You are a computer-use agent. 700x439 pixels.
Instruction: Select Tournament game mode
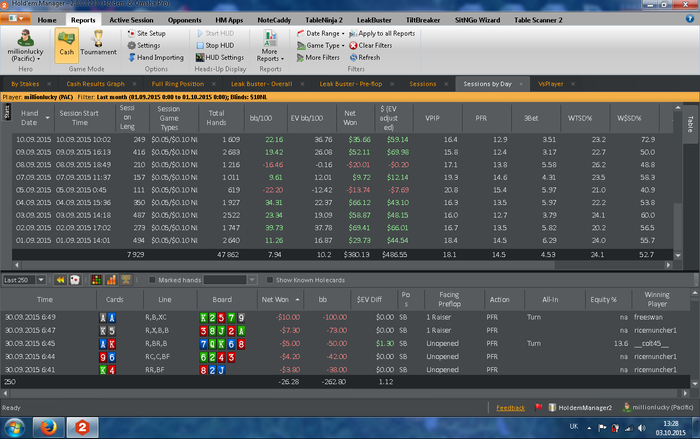[98, 45]
